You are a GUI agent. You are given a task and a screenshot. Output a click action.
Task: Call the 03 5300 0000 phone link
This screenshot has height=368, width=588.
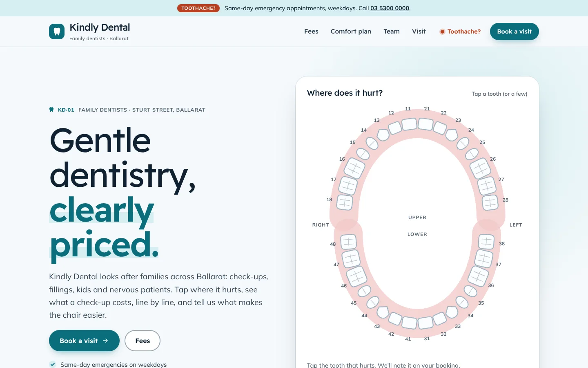tap(390, 8)
